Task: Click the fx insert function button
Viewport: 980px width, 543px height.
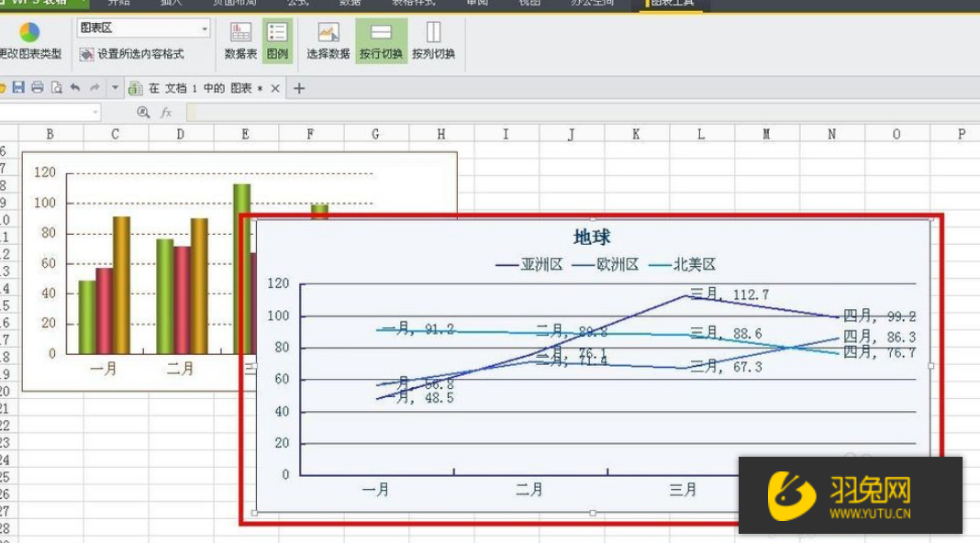Action: 163,112
